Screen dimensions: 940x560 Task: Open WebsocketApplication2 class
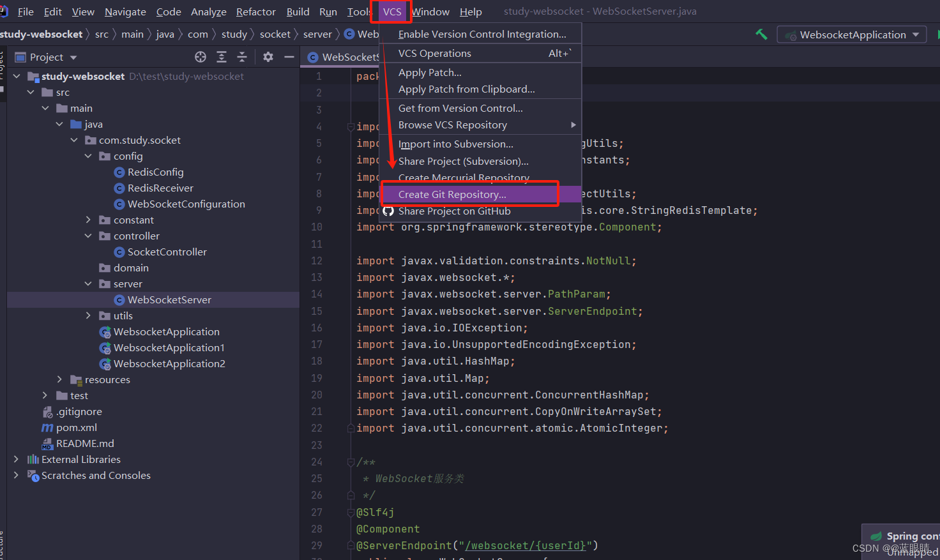(x=169, y=363)
